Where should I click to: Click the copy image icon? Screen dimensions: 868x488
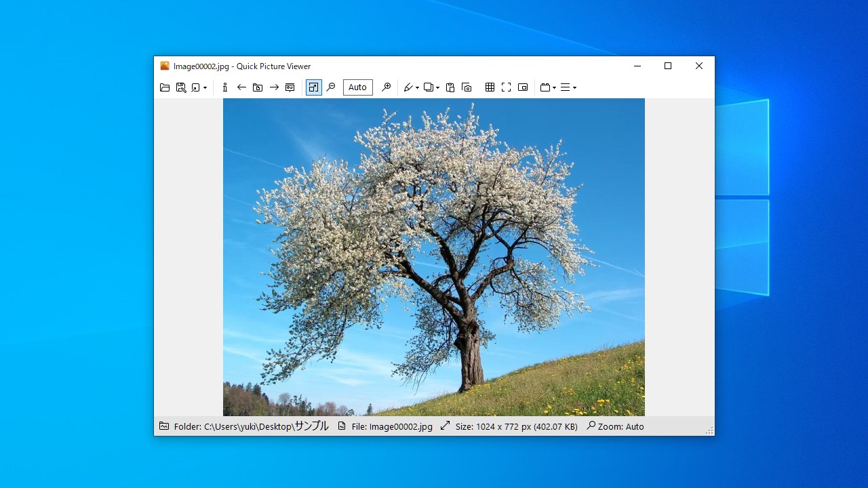[x=429, y=87]
